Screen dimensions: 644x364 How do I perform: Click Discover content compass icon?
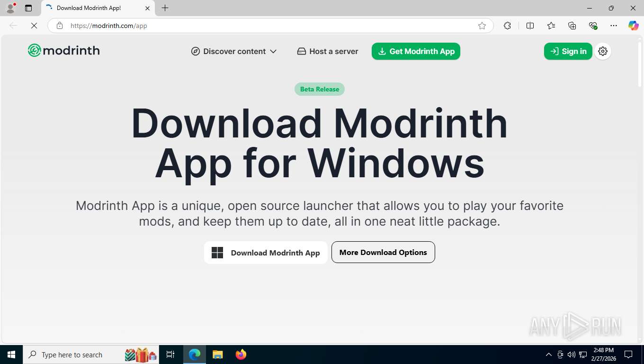coord(196,51)
